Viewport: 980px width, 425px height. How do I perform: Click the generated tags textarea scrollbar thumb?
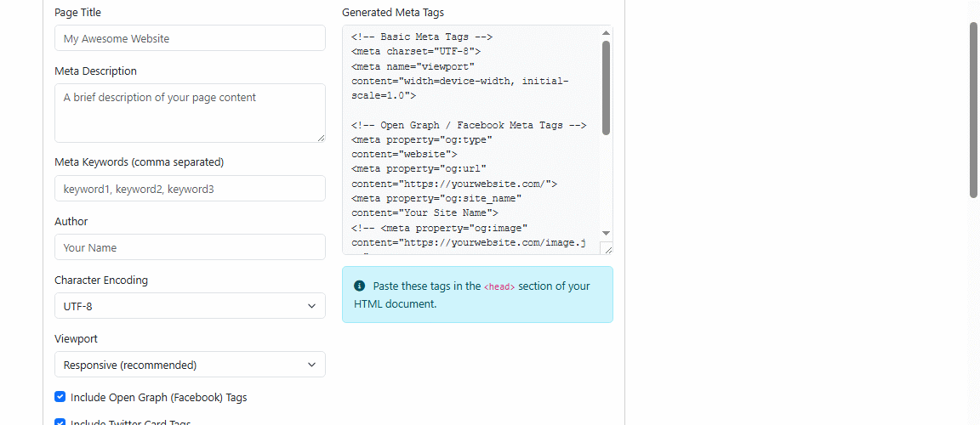606,88
